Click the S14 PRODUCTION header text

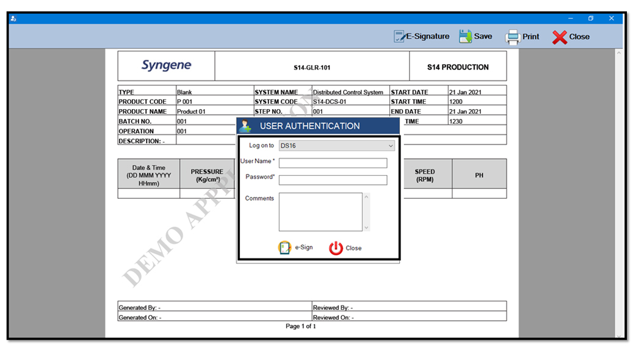(458, 67)
